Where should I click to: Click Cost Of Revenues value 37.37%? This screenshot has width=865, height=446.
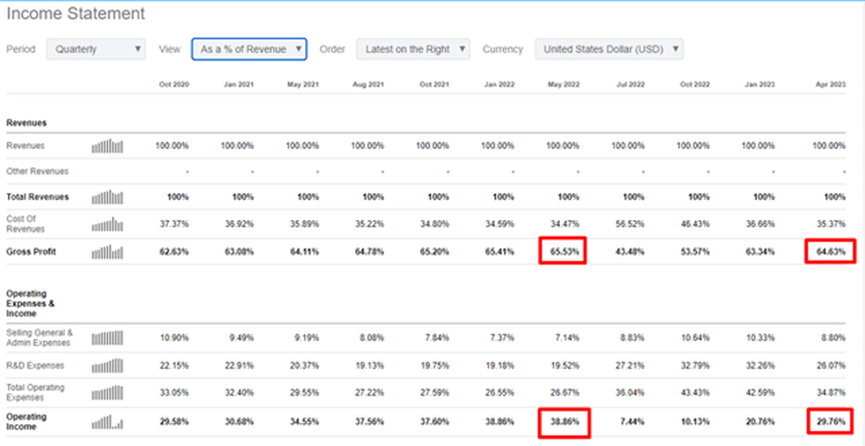click(x=174, y=224)
